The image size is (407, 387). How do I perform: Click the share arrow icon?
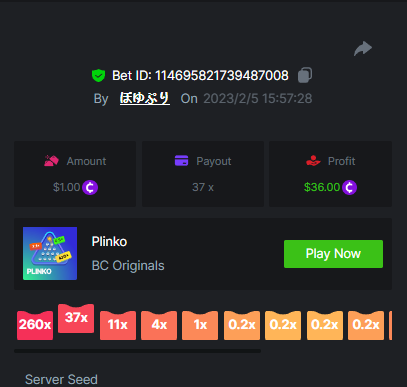pos(363,49)
